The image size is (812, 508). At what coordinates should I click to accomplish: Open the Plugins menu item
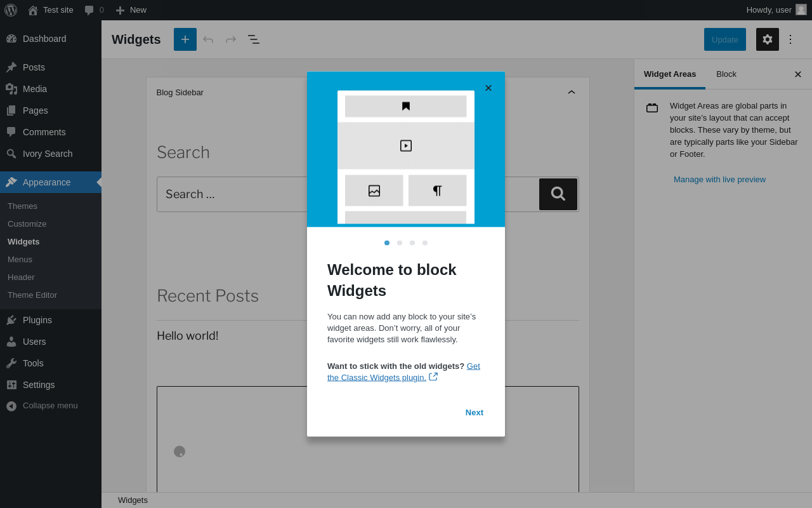pyautogui.click(x=37, y=320)
